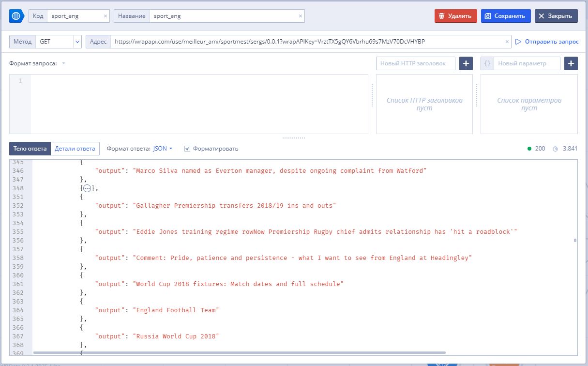Viewport: 588px width, 366px height.
Task: Open the Формат запроса dropdown
Action: coord(63,63)
